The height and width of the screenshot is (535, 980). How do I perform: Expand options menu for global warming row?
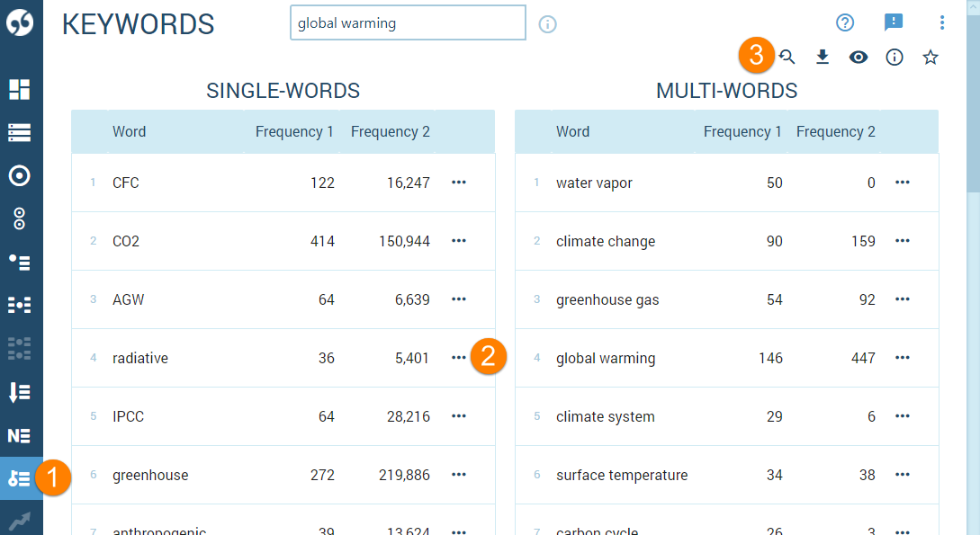[903, 358]
